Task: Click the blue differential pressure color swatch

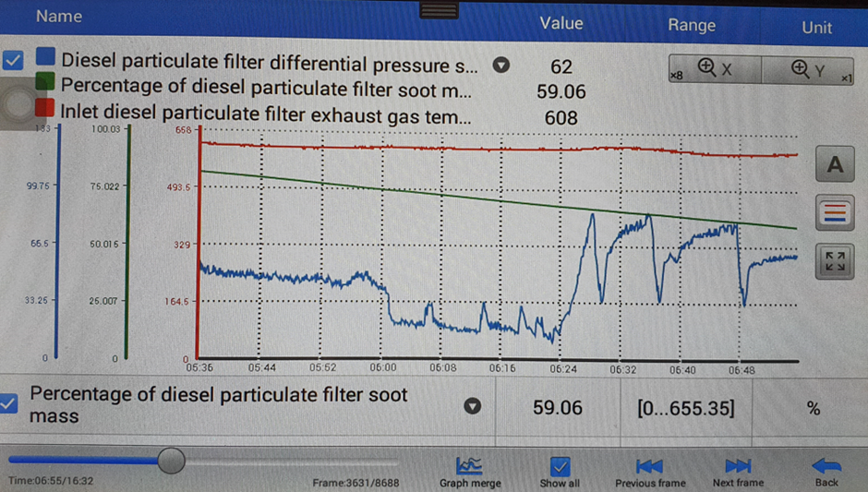Action: point(45,59)
